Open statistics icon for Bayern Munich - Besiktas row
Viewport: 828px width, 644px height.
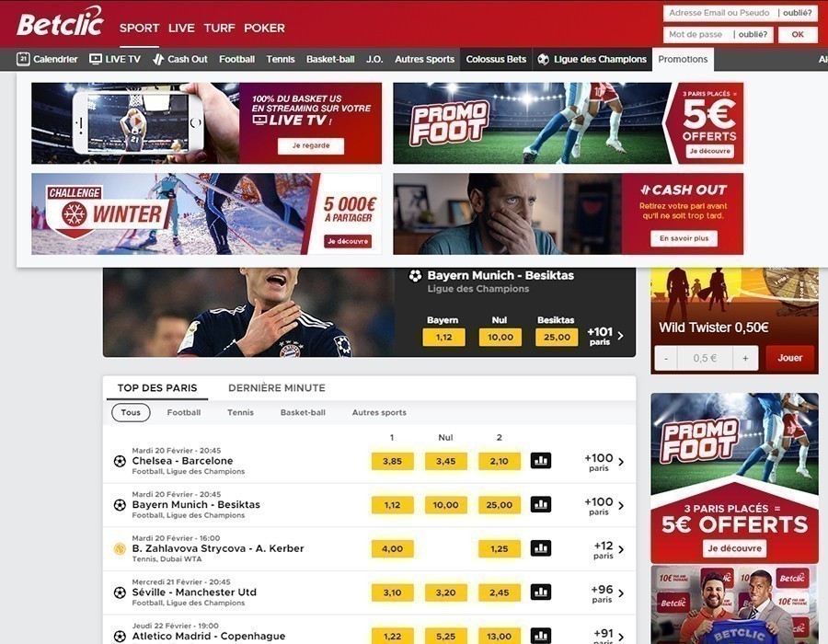pyautogui.click(x=541, y=505)
